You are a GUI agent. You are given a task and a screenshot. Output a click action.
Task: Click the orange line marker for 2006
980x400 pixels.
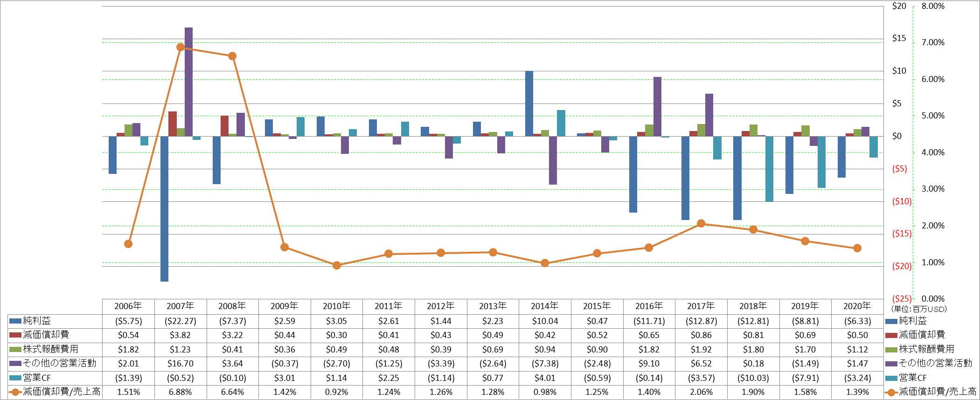tap(128, 244)
